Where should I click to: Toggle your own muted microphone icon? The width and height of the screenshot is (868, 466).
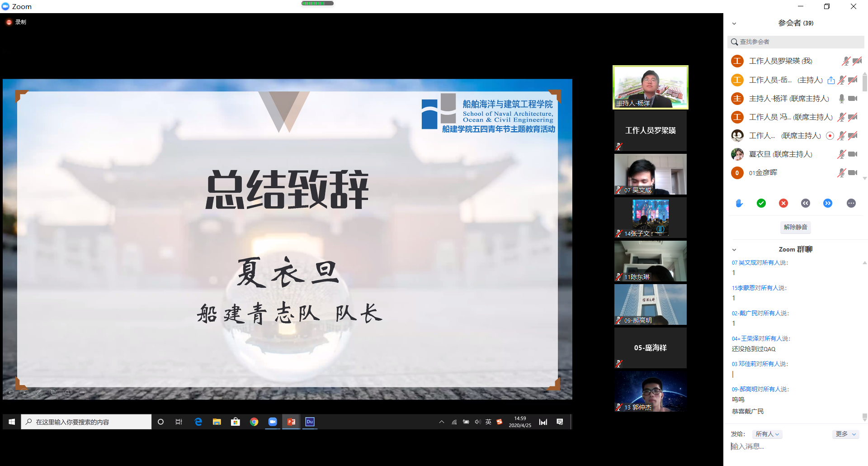click(845, 61)
